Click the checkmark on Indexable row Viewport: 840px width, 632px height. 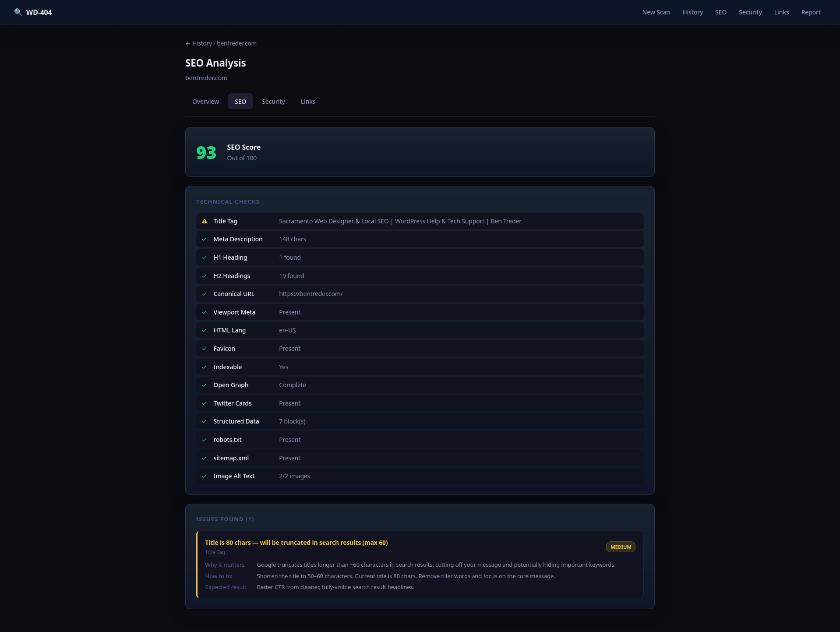click(x=204, y=367)
